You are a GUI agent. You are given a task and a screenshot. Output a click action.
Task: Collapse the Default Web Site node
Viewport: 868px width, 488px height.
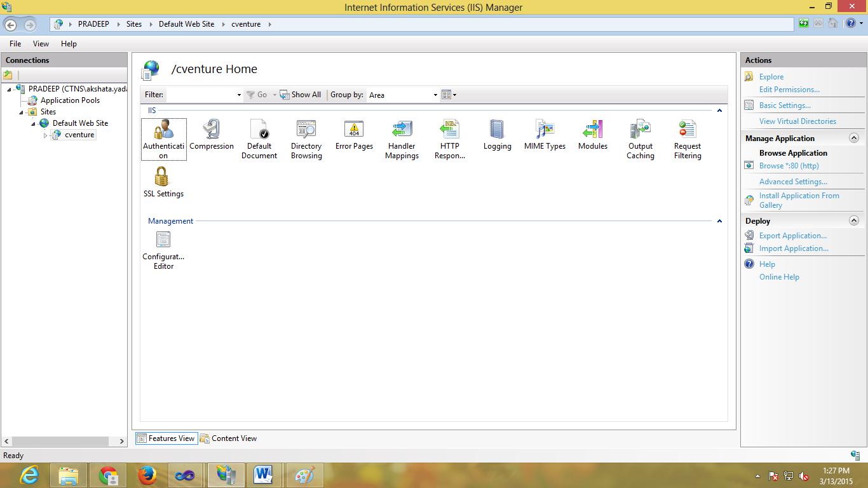(33, 124)
